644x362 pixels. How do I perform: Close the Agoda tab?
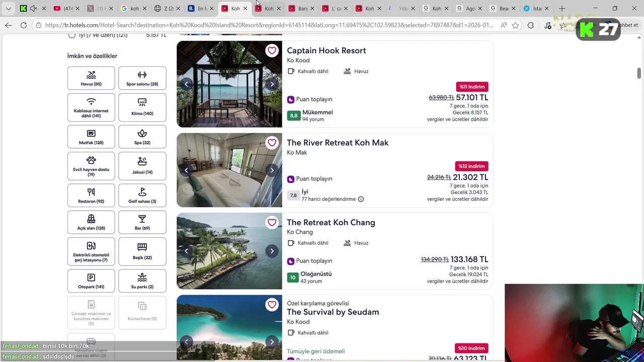[x=479, y=9]
